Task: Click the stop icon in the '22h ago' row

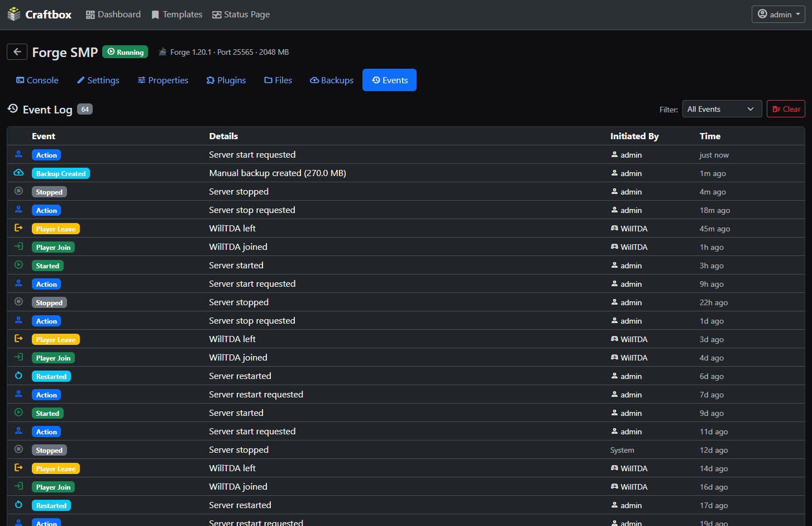Action: pos(18,302)
